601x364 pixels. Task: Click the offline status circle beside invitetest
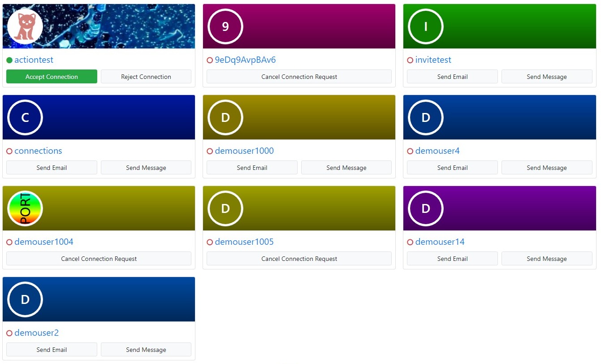click(410, 60)
